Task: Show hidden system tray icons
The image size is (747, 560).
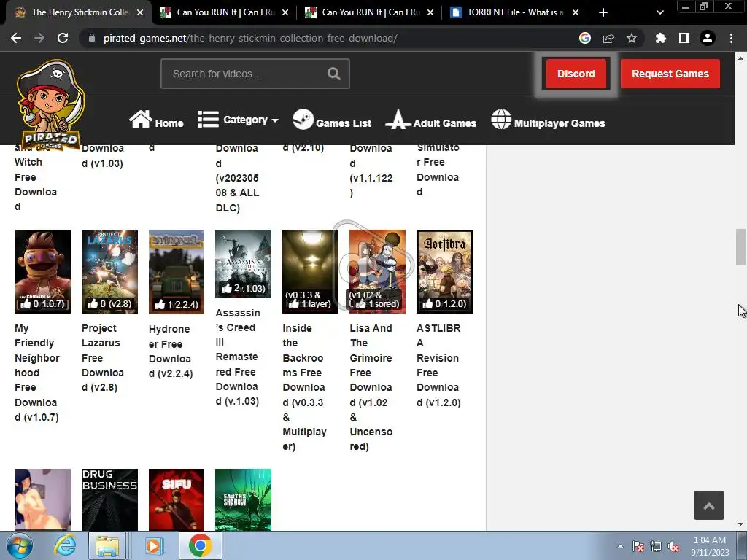Action: point(620,546)
